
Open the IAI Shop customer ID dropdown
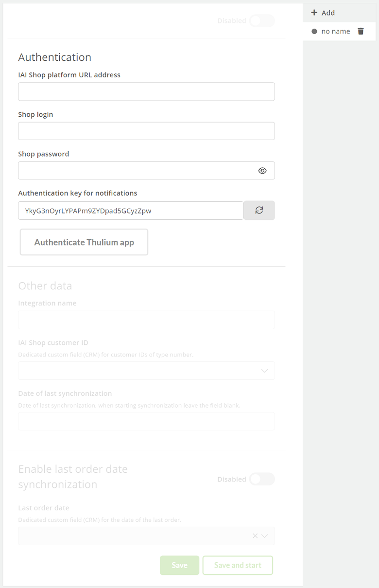coord(146,371)
